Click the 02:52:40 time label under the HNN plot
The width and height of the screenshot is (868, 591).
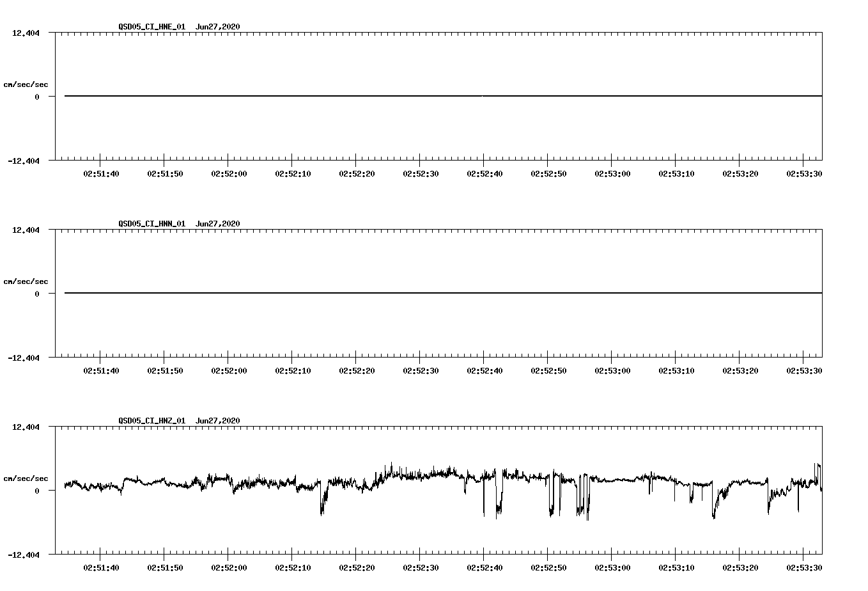(x=484, y=371)
